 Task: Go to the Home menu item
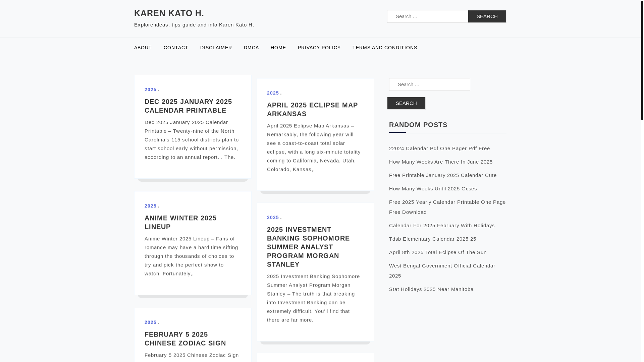click(278, 48)
